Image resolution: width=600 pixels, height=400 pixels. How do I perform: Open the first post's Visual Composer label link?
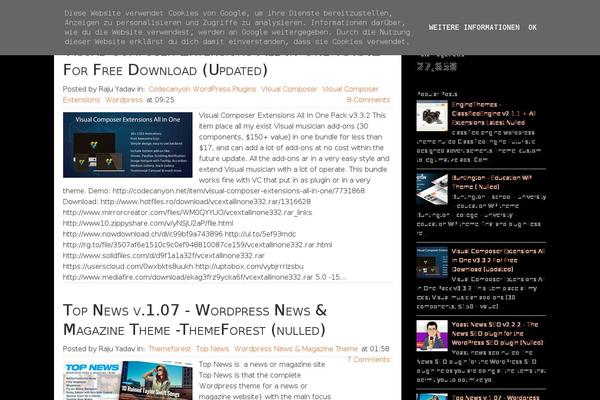click(289, 89)
